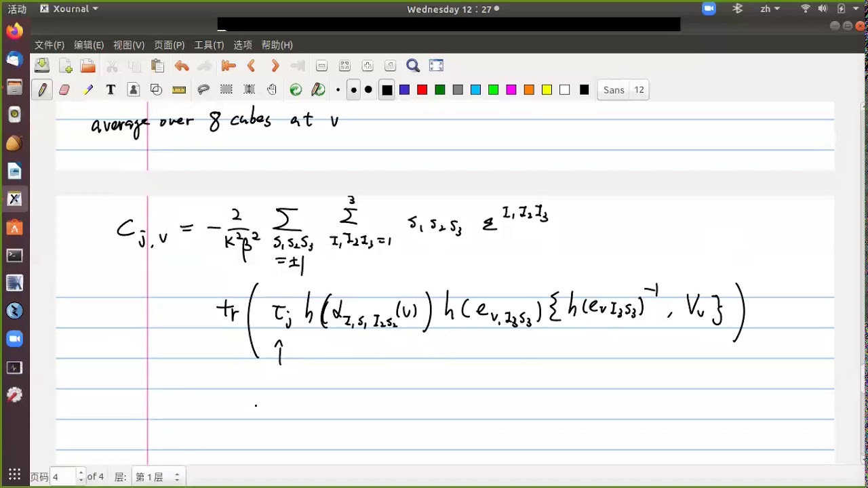Select the Pen tool

tap(42, 89)
